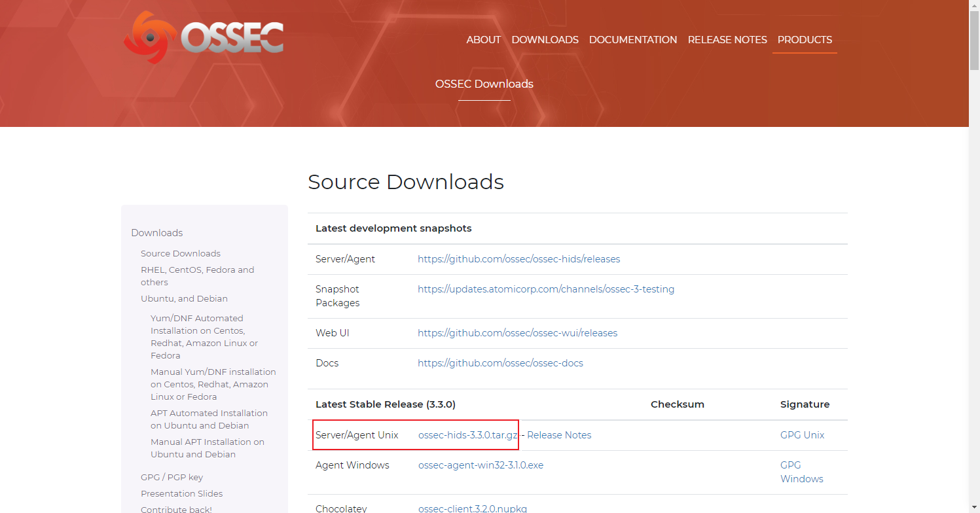The image size is (980, 513).
Task: Click the scrollbar up arrow
Action: [x=974, y=5]
